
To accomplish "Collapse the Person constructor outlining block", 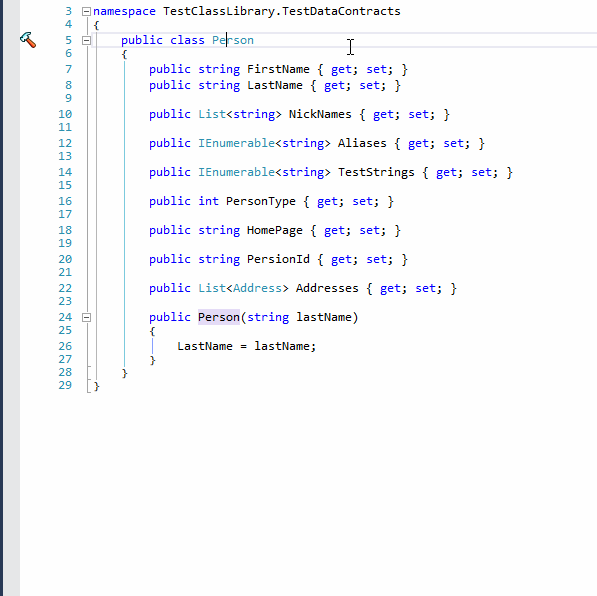I will (x=86, y=317).
